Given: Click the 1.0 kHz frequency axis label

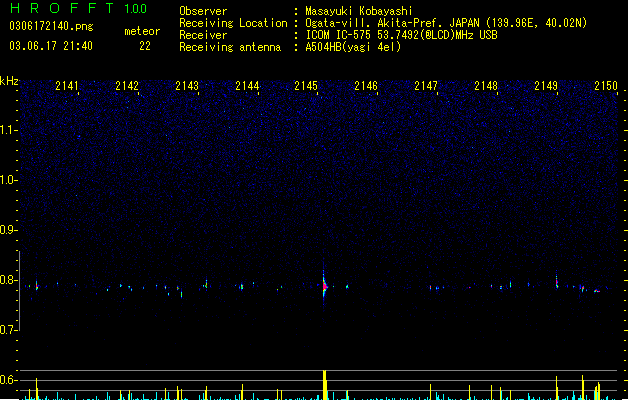Looking at the screenshot, I should (8, 180).
